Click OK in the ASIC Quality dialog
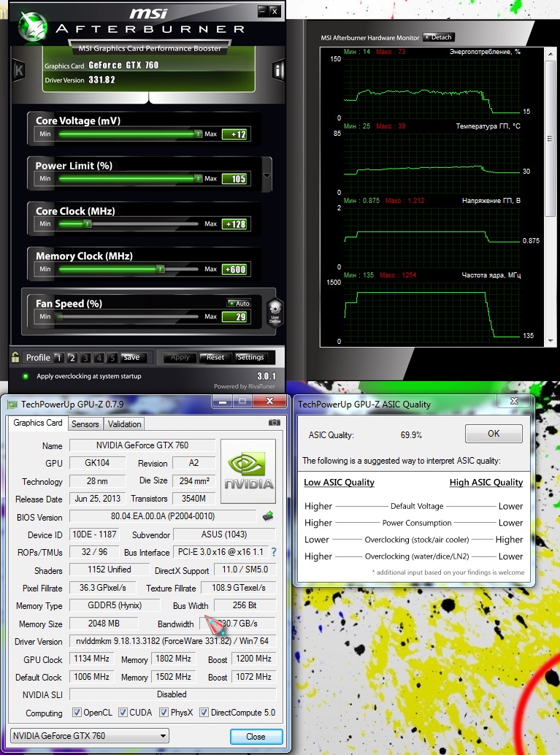 (x=494, y=433)
